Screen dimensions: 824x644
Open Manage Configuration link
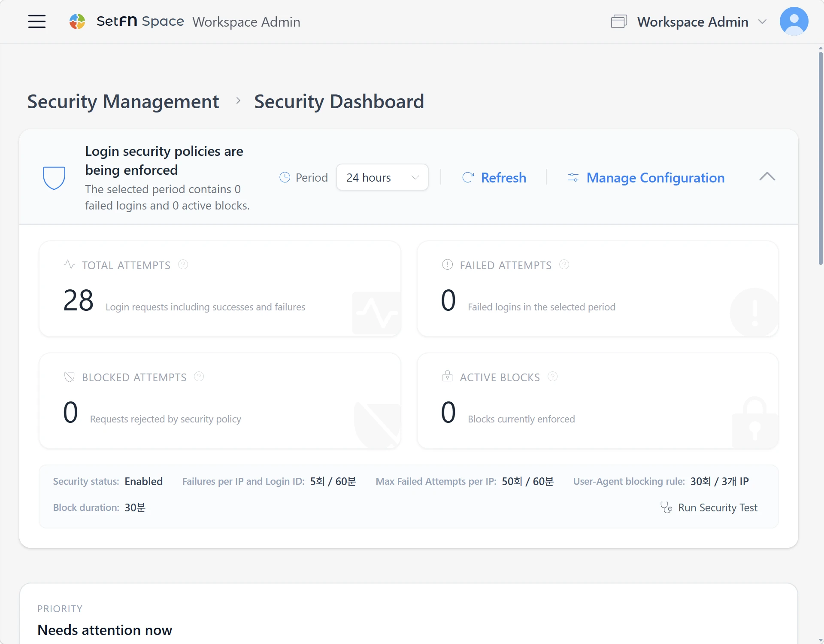646,177
